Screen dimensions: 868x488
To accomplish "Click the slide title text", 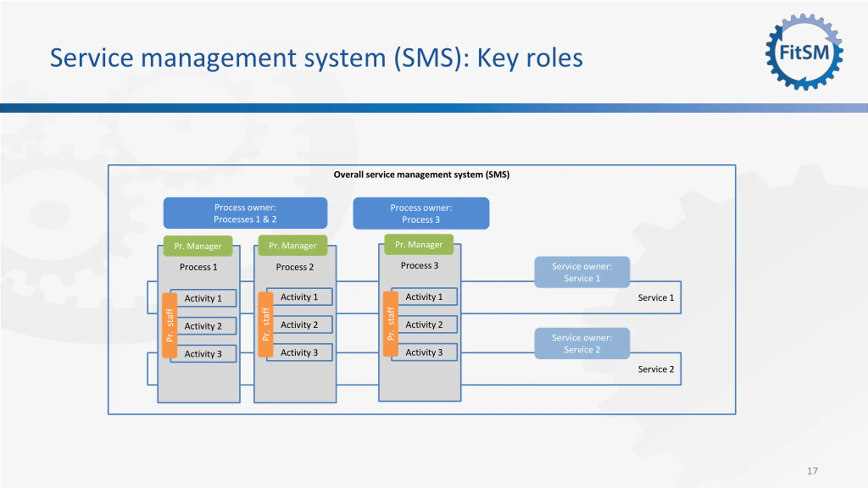I will (316, 58).
